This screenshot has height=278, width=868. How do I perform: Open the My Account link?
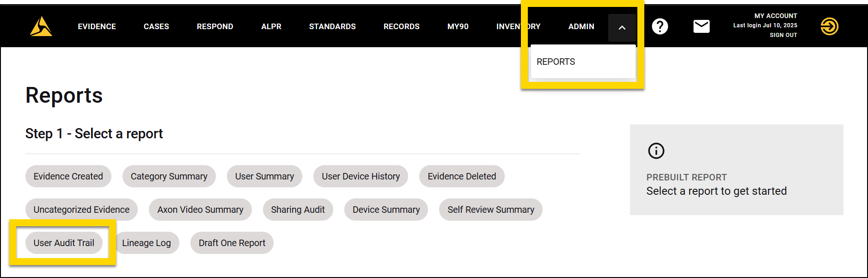tap(776, 16)
